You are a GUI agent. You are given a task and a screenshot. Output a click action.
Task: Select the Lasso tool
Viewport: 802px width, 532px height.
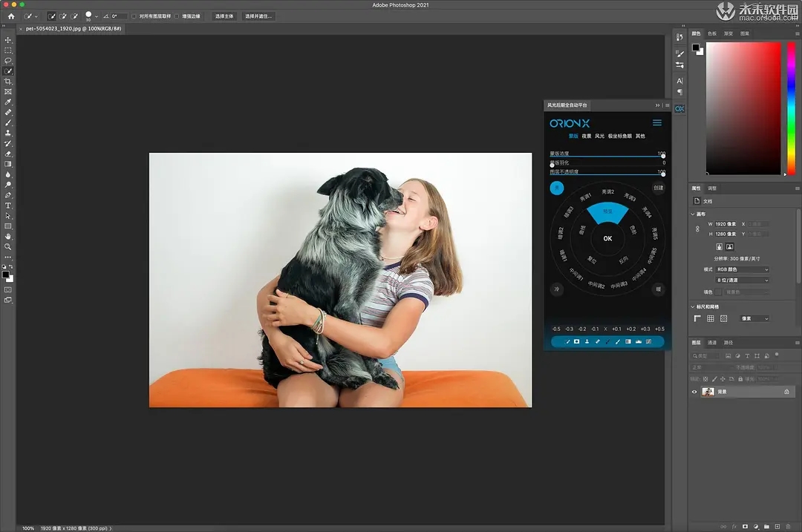click(x=8, y=61)
